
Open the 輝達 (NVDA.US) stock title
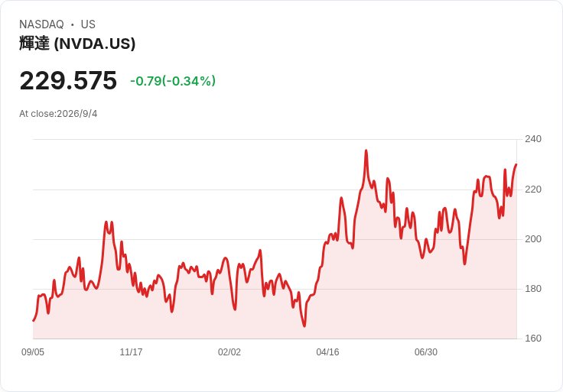(x=77, y=44)
